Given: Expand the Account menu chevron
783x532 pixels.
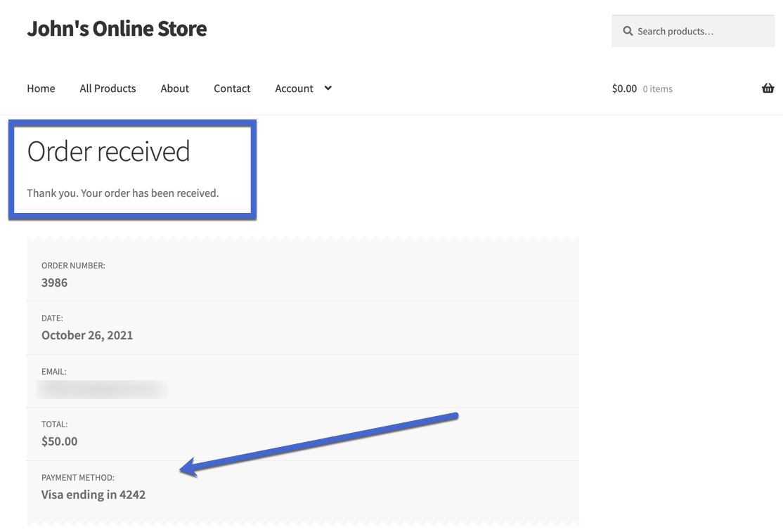Looking at the screenshot, I should (328, 89).
